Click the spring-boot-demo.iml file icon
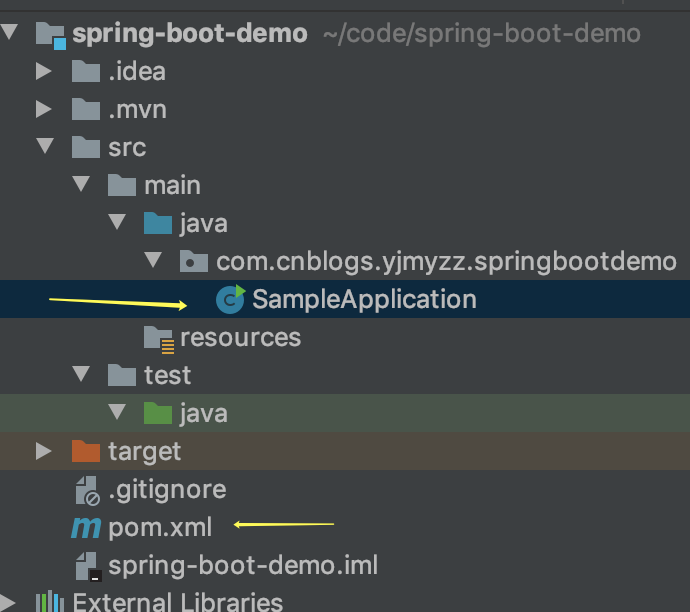 click(x=88, y=567)
